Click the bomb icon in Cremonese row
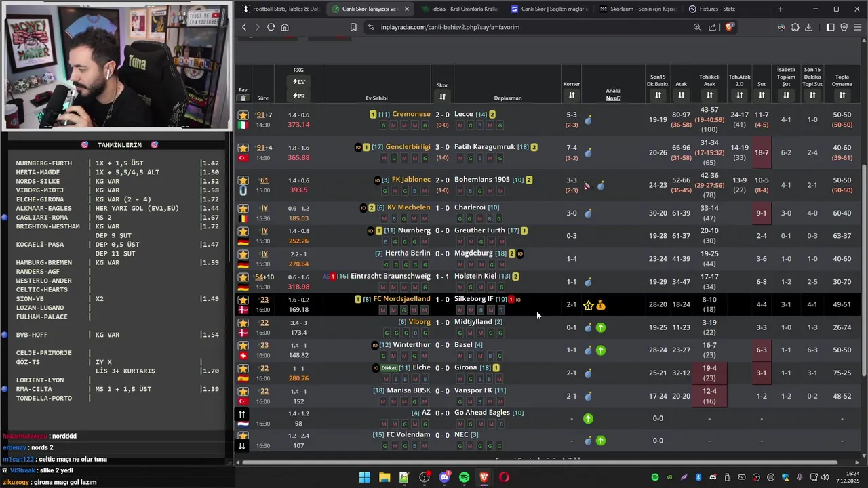 pyautogui.click(x=588, y=121)
